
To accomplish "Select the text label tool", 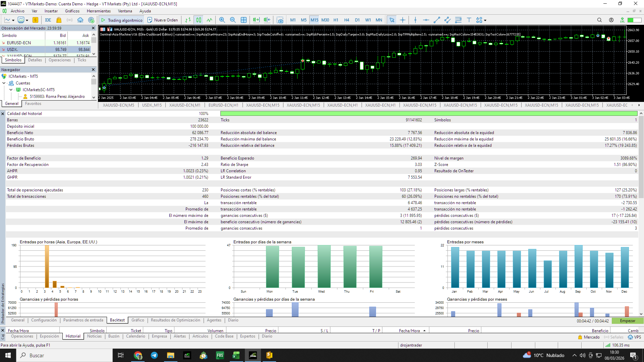I will [x=469, y=20].
